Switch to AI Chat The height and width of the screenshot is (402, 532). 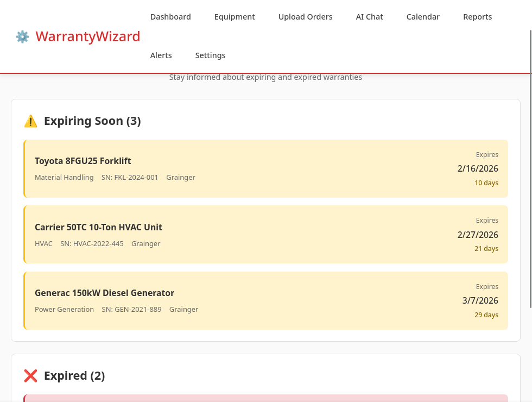[x=370, y=17]
